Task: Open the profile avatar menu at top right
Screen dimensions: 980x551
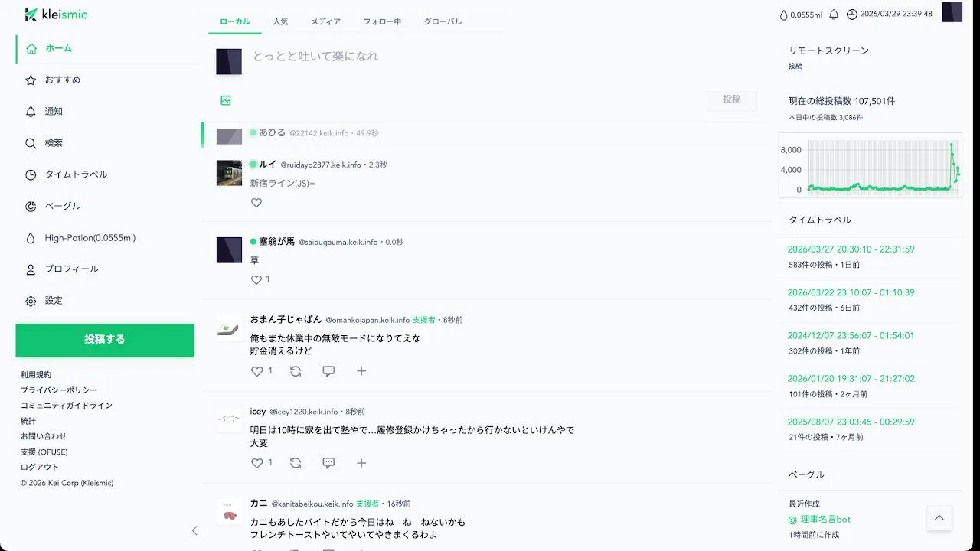Action: (x=952, y=12)
